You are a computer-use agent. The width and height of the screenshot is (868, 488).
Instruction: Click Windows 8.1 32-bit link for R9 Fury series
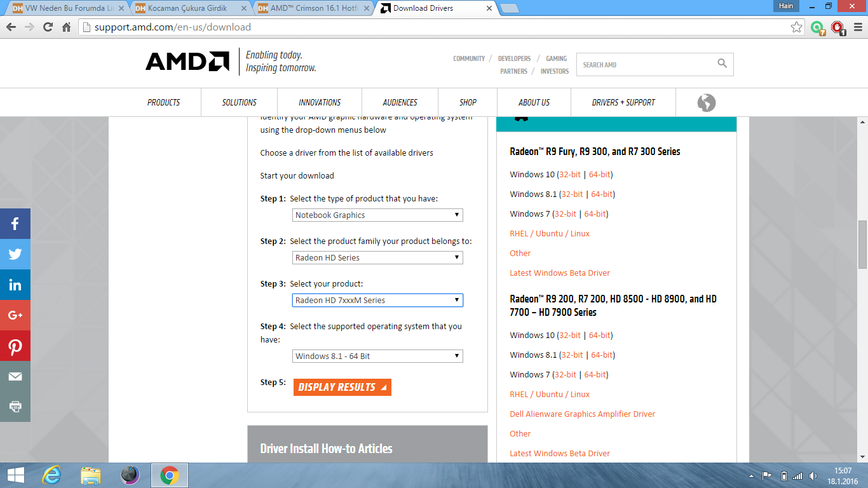coord(572,194)
